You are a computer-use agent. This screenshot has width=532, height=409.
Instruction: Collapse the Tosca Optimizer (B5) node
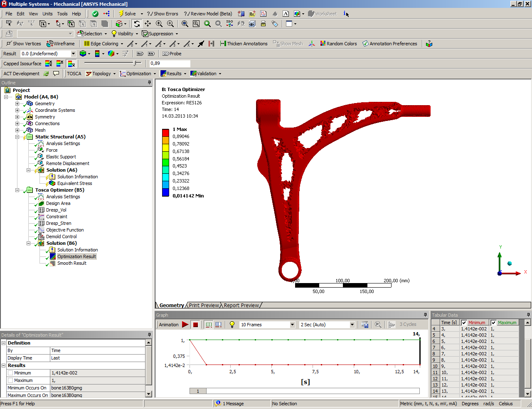coord(17,190)
